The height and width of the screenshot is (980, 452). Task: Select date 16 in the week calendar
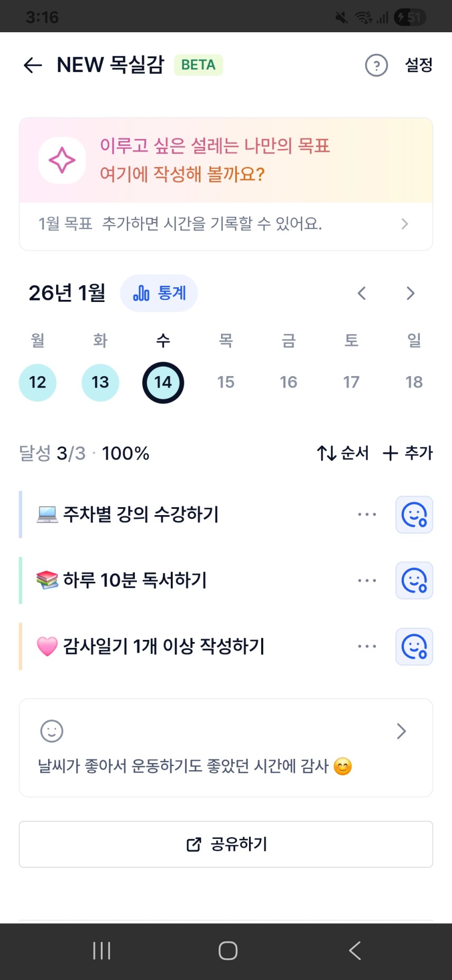[289, 382]
